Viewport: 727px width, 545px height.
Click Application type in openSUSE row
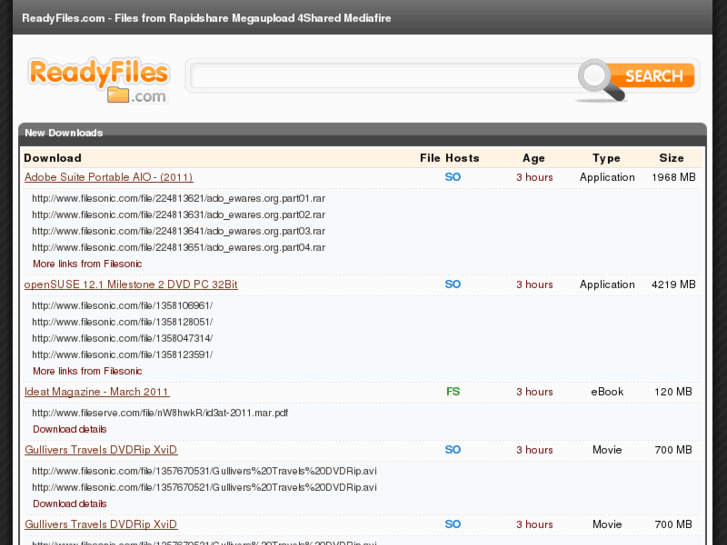coord(607,284)
